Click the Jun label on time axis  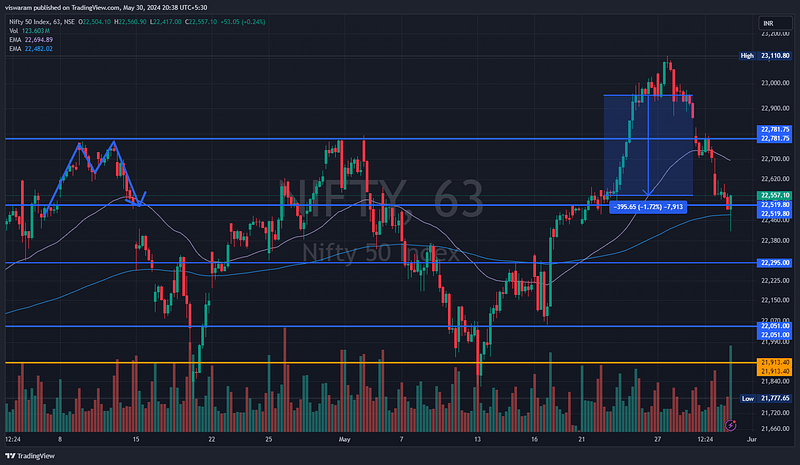751,439
